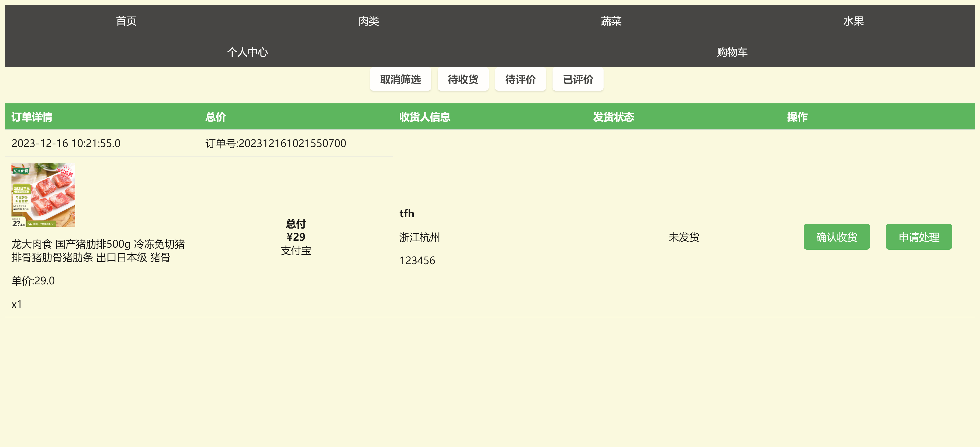This screenshot has height=447, width=980.
Task: Filter orders by 待收货 status
Action: pos(463,79)
